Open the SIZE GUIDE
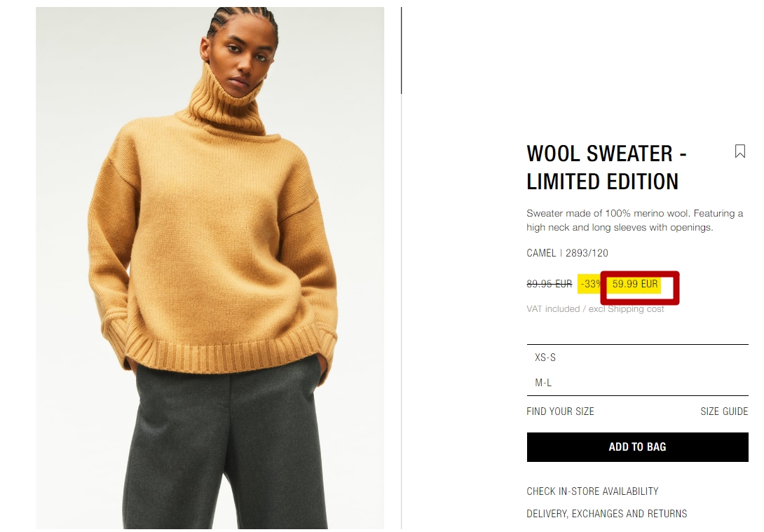764x532 pixels. coord(724,411)
